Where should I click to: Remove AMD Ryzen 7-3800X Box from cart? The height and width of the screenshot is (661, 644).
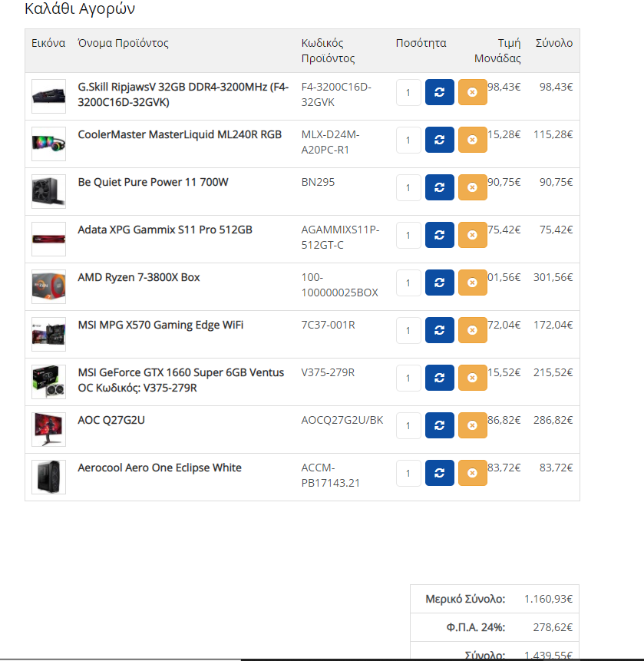point(473,283)
